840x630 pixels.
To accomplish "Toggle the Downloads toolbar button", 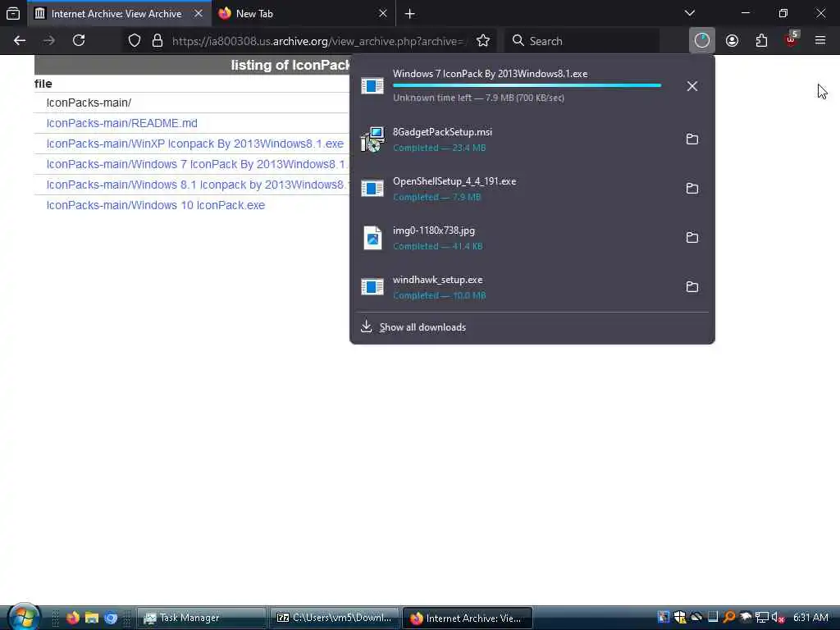I will coord(702,41).
